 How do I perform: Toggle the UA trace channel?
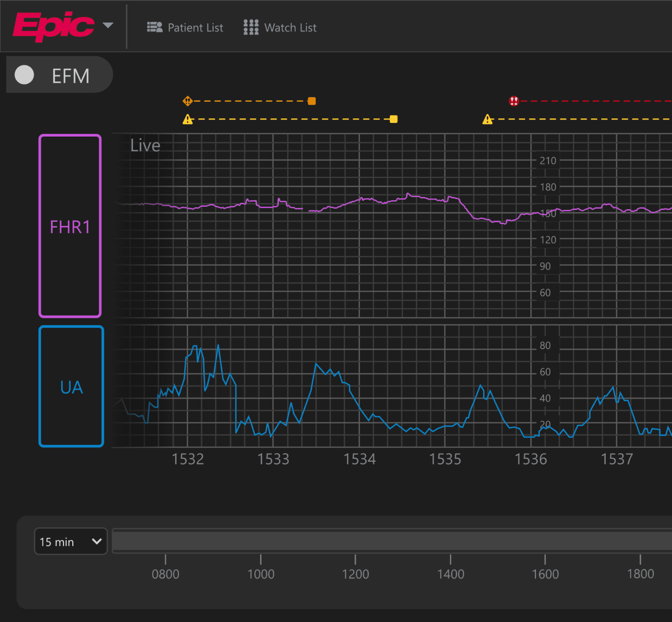pos(71,386)
